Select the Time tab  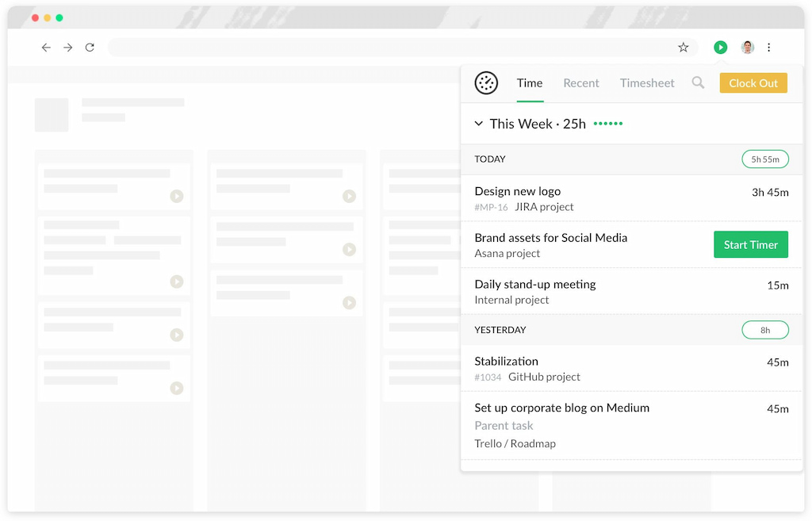pyautogui.click(x=529, y=82)
